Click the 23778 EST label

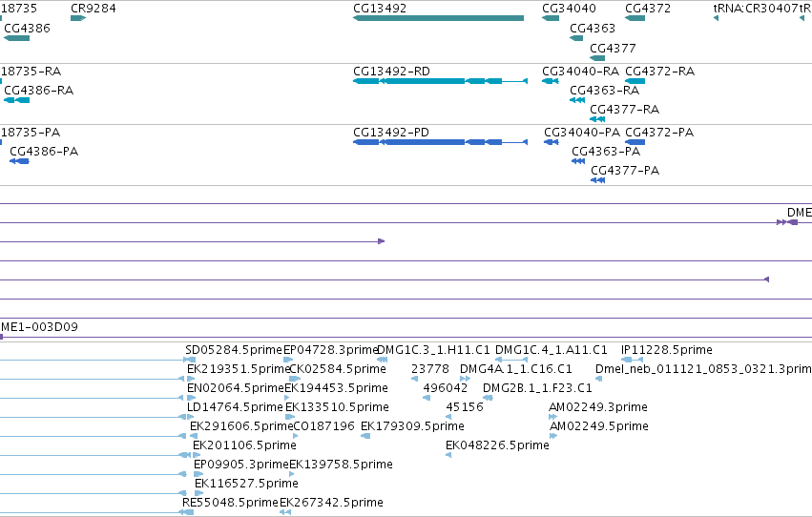(x=429, y=369)
